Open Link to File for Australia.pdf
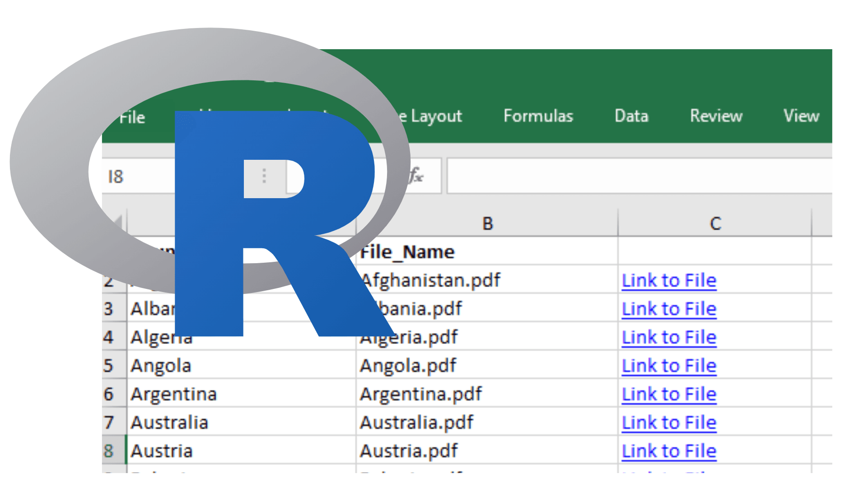The image size is (868, 483). [669, 423]
